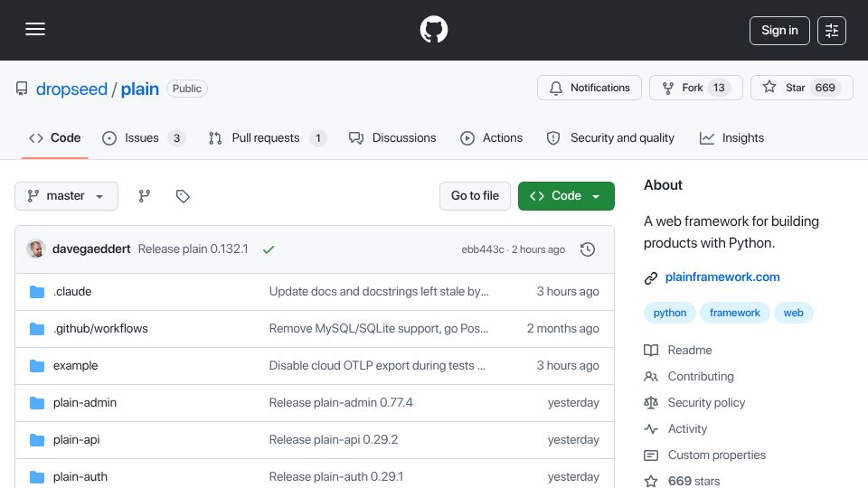
Task: Click folder icon beside plain-api
Action: click(x=37, y=440)
